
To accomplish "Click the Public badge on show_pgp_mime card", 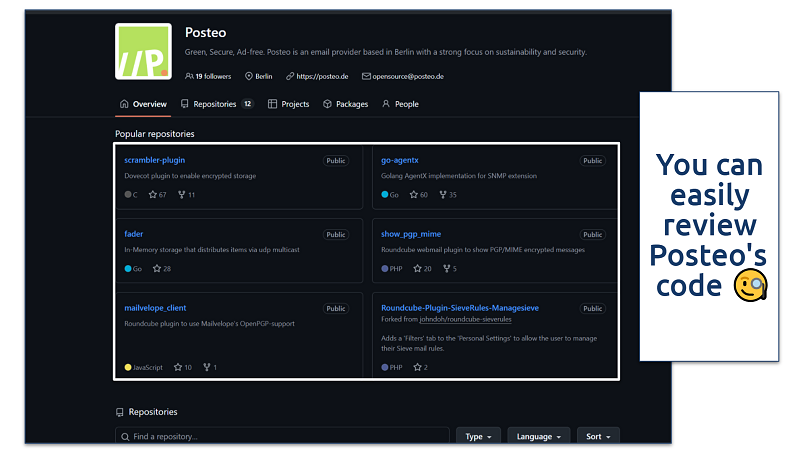I will (593, 235).
